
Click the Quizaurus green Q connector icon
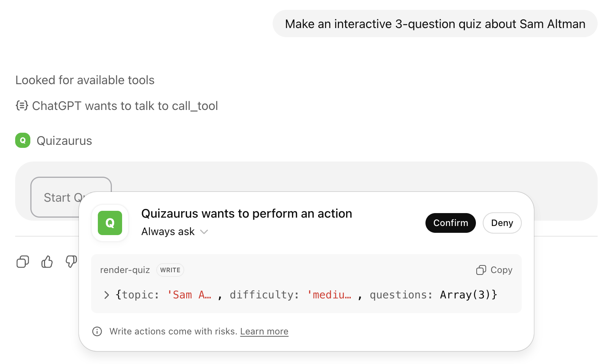point(22,140)
